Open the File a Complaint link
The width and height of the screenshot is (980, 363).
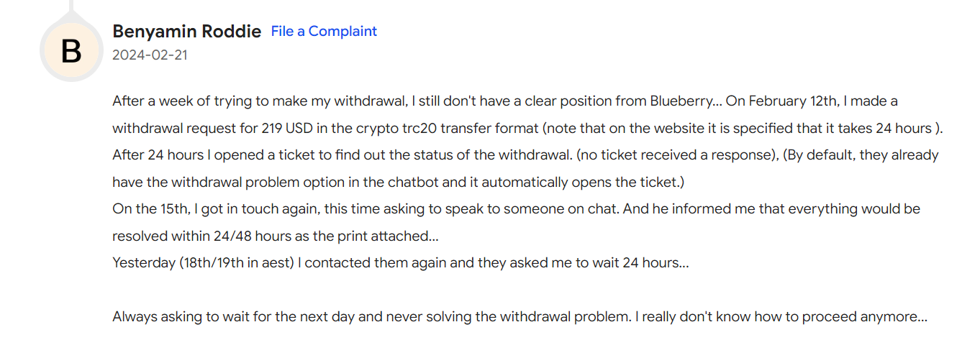coord(324,31)
